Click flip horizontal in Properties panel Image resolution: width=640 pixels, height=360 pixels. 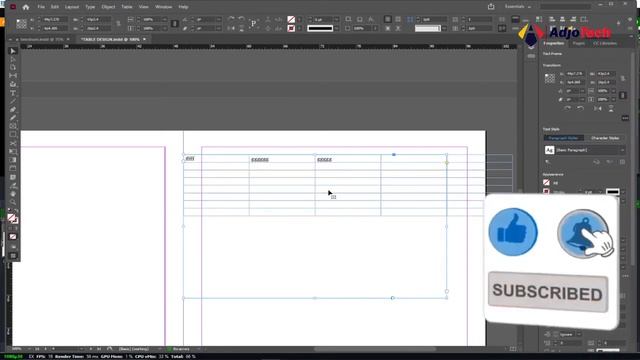(598, 109)
